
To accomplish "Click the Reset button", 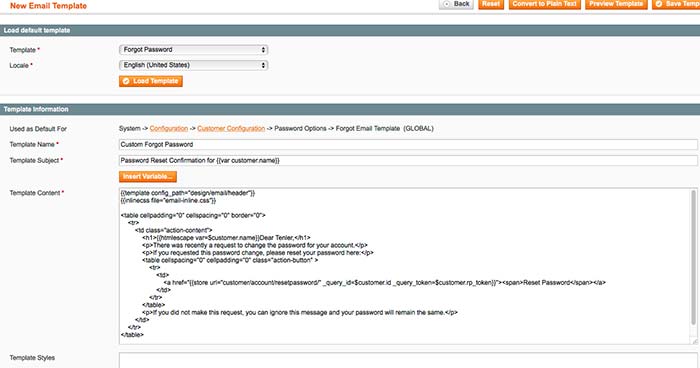I will tap(491, 4).
